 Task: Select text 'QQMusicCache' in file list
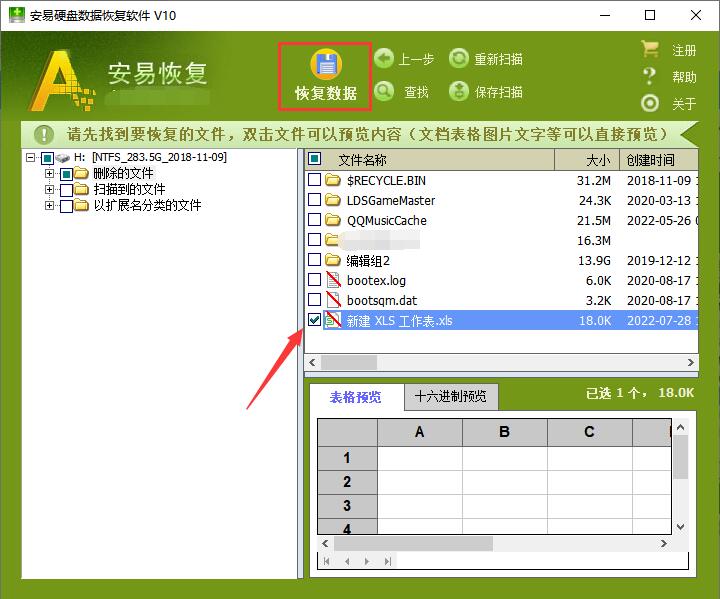pos(387,220)
